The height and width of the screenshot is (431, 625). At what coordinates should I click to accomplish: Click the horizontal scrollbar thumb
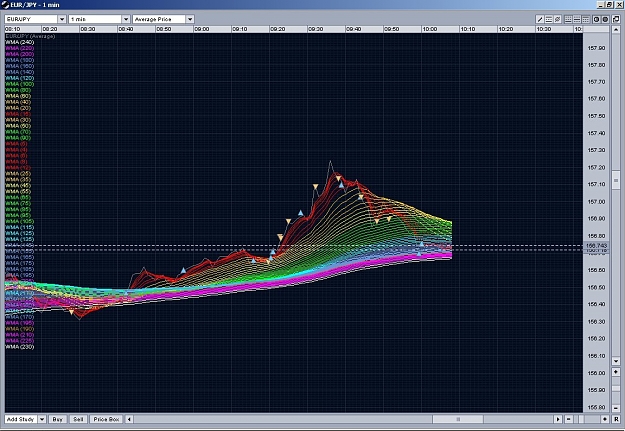click(x=458, y=419)
